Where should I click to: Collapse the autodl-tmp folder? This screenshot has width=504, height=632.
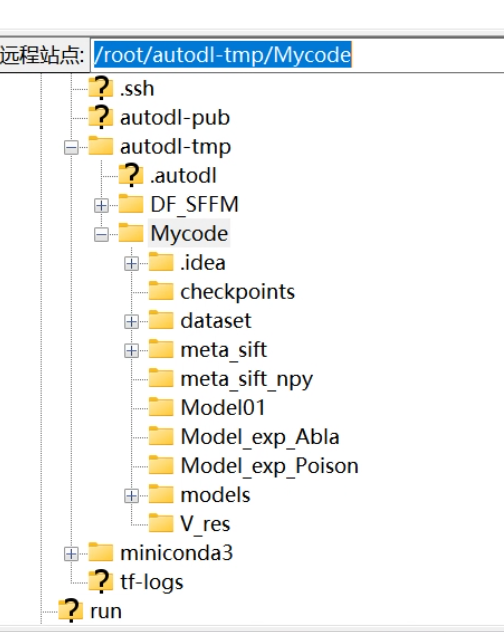[71, 148]
